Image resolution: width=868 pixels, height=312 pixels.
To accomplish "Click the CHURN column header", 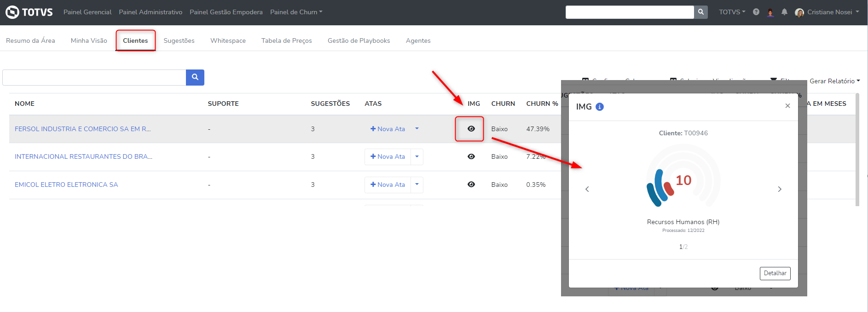I will 503,104.
